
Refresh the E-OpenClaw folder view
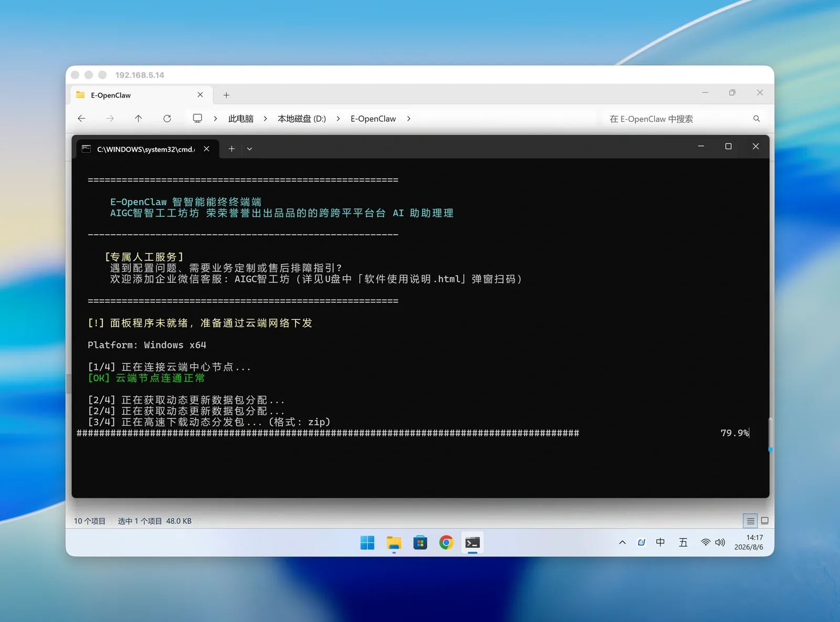[x=167, y=119]
